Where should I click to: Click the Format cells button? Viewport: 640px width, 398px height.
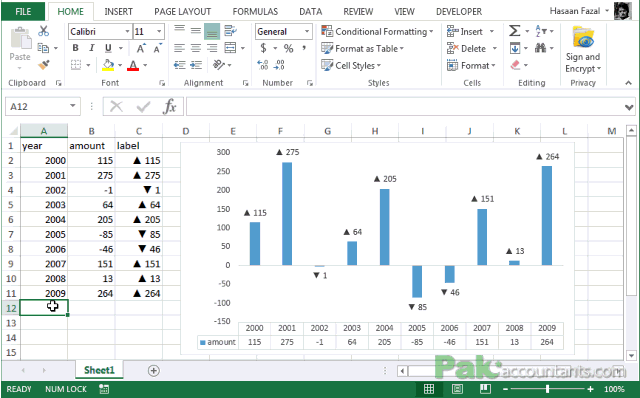click(x=471, y=65)
